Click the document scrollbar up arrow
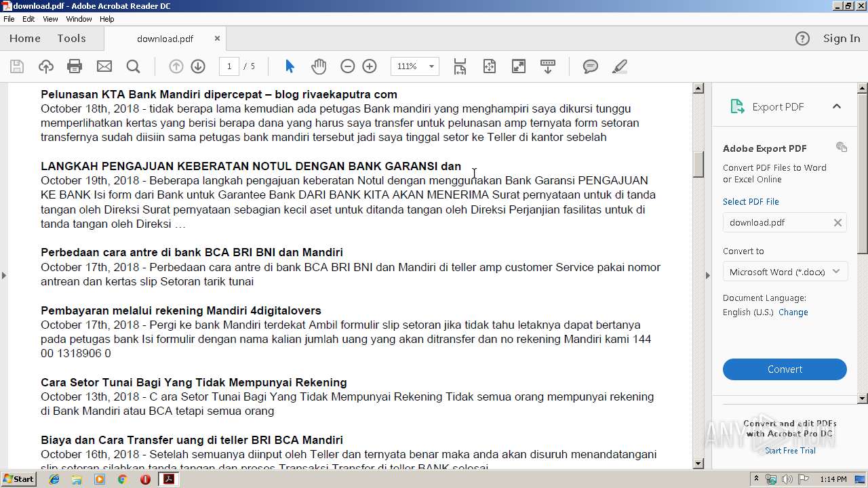This screenshot has height=488, width=868. pos(698,88)
